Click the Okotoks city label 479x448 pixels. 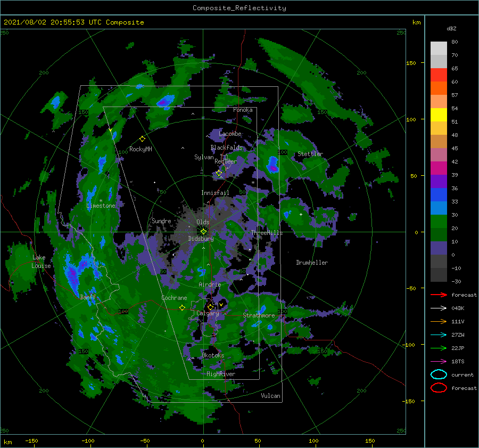(213, 355)
